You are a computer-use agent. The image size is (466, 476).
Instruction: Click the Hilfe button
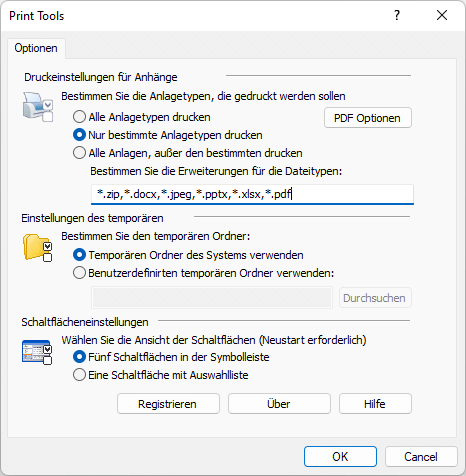375,404
